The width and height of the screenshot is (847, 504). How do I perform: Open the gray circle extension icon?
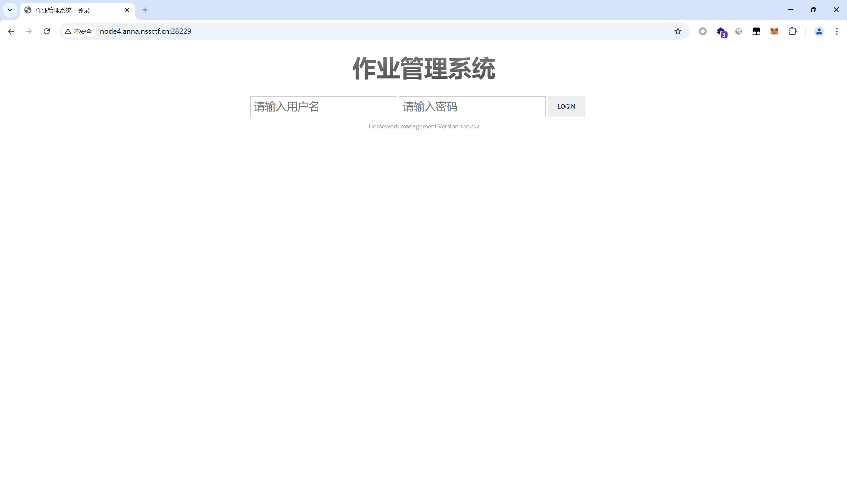point(703,31)
